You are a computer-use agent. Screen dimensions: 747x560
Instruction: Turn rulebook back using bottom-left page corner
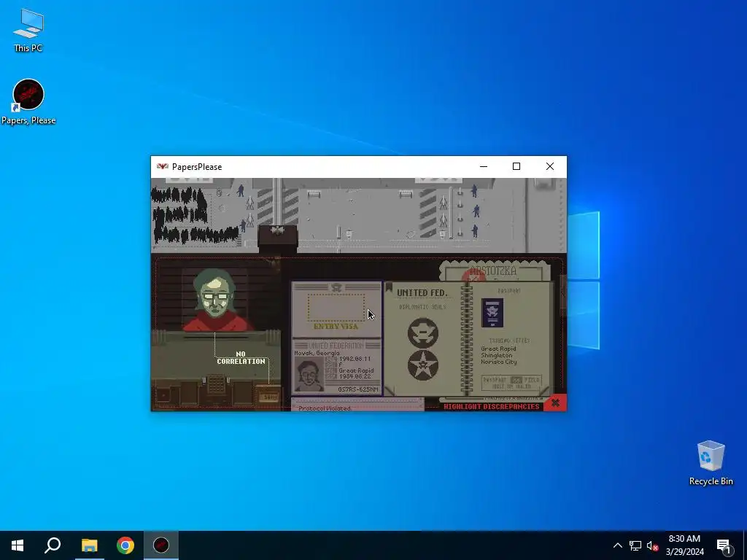click(390, 391)
